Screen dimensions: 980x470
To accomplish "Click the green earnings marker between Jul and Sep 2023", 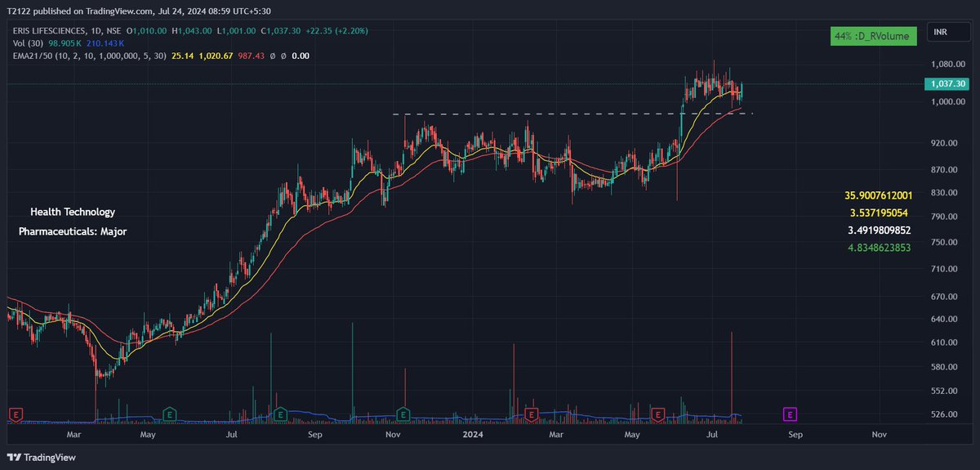I will [x=280, y=414].
